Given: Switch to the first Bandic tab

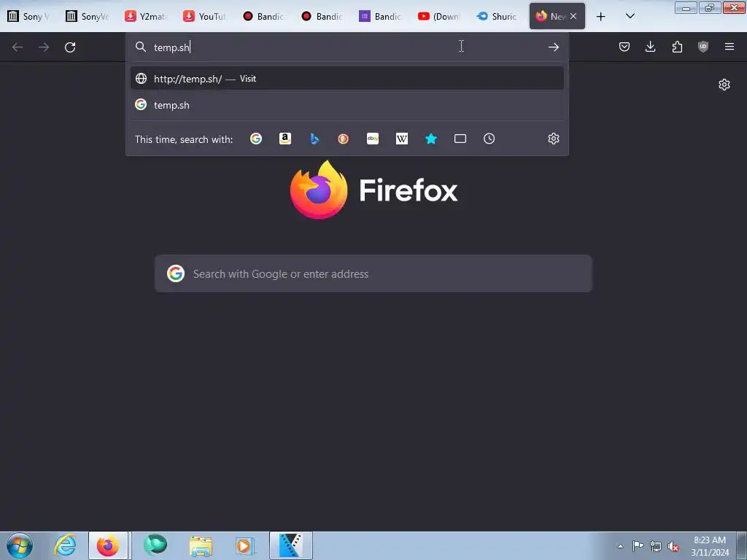Looking at the screenshot, I should [263, 16].
